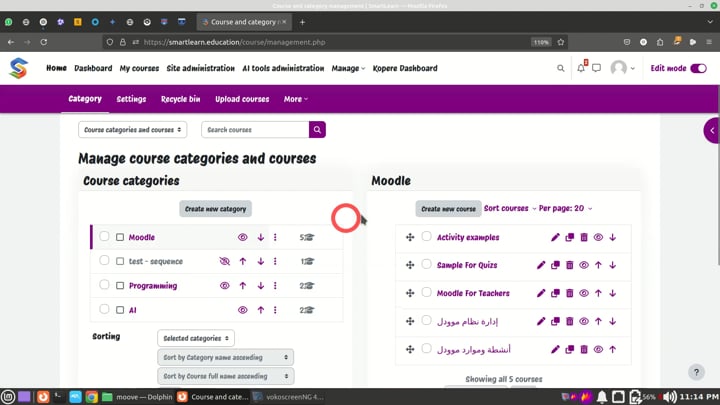Click Create new category button
Viewport: 720px width, 405px height.
[x=215, y=209]
